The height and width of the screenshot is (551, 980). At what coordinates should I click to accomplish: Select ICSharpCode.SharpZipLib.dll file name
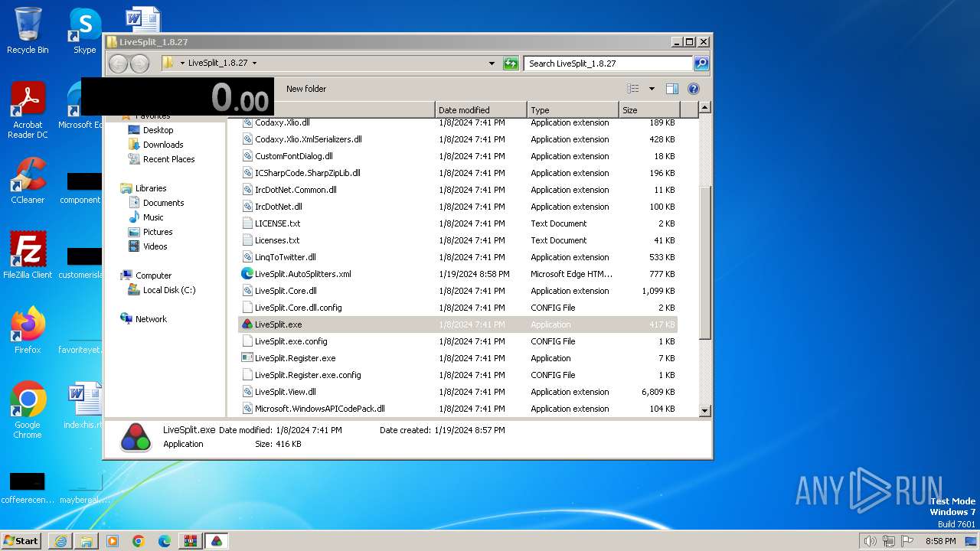pos(308,173)
